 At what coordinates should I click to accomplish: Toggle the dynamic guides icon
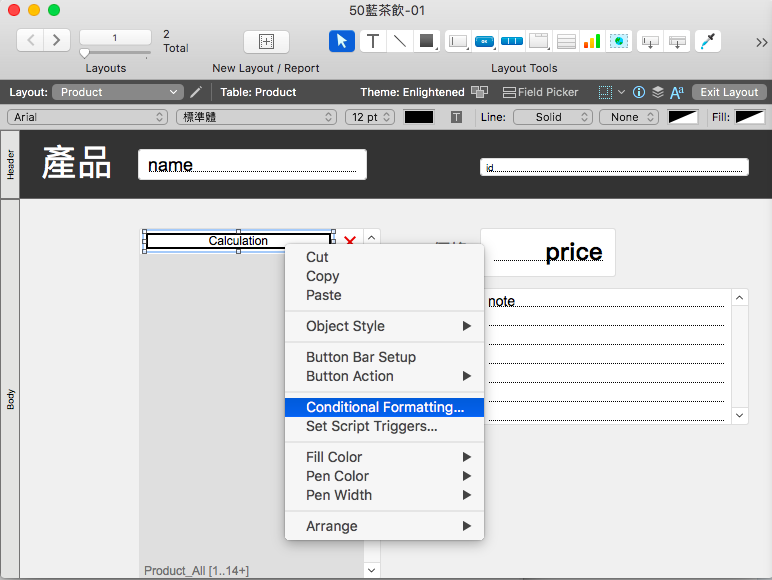tap(605, 92)
